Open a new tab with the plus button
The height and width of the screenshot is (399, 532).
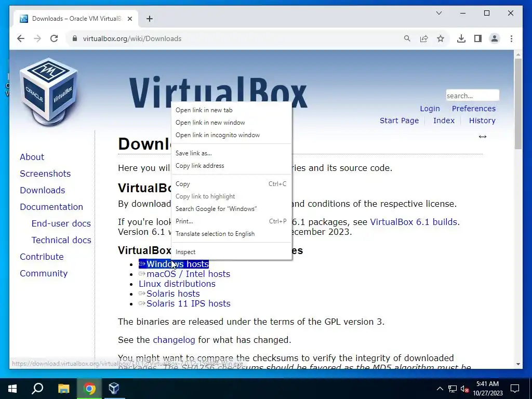pyautogui.click(x=150, y=19)
